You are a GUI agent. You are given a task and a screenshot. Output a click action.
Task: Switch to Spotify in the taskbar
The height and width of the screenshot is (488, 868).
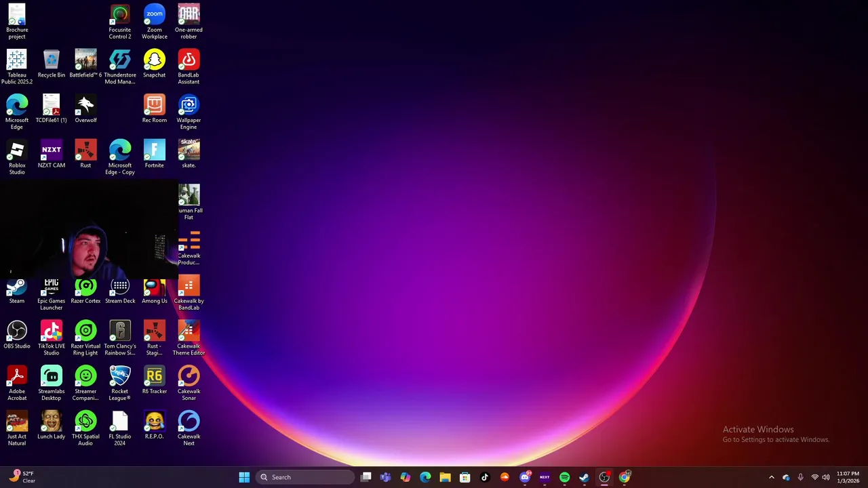pyautogui.click(x=564, y=477)
